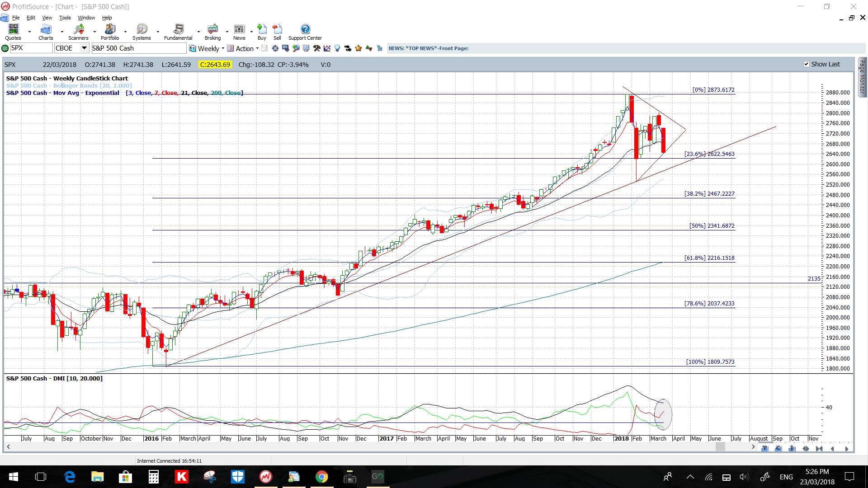The height and width of the screenshot is (488, 868).
Task: Open the chart indicators icon
Action: (327, 48)
